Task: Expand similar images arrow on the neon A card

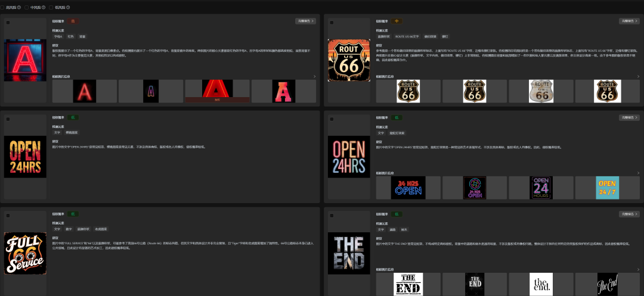Action: tap(315, 76)
